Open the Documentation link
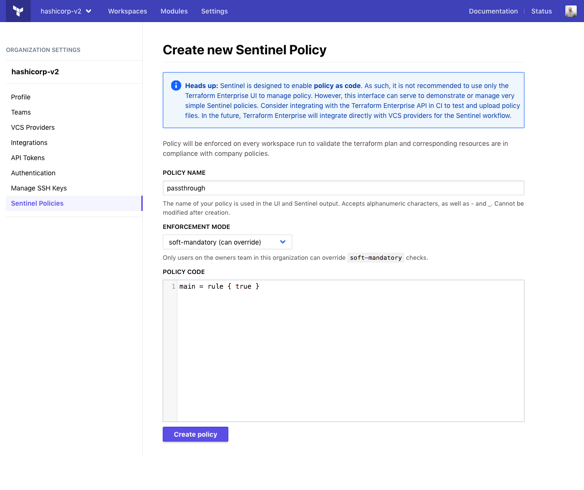The height and width of the screenshot is (490, 584). pyautogui.click(x=493, y=11)
